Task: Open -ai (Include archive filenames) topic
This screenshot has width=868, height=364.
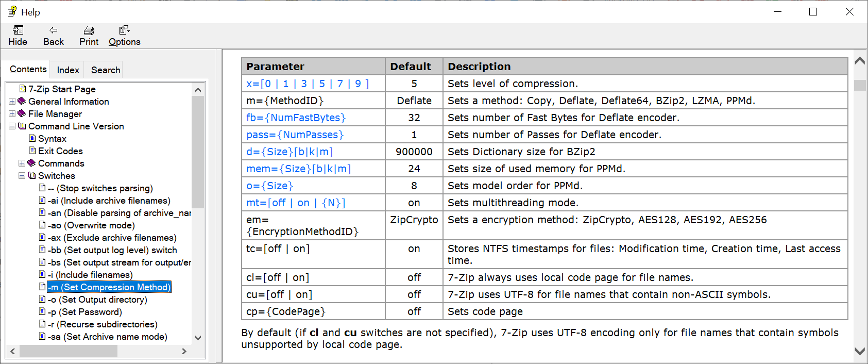Action: tap(109, 201)
